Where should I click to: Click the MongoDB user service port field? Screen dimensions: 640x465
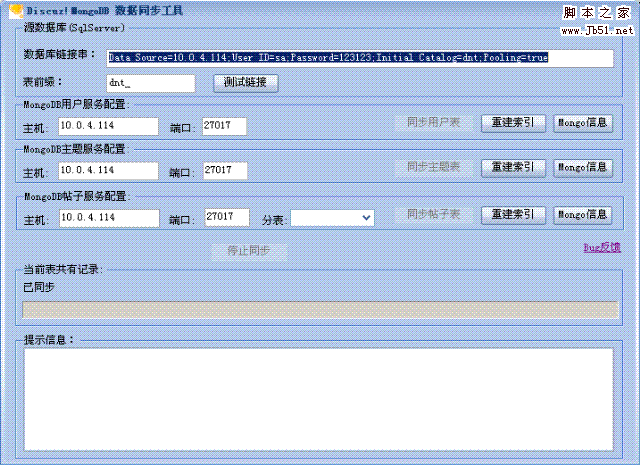[x=223, y=127]
